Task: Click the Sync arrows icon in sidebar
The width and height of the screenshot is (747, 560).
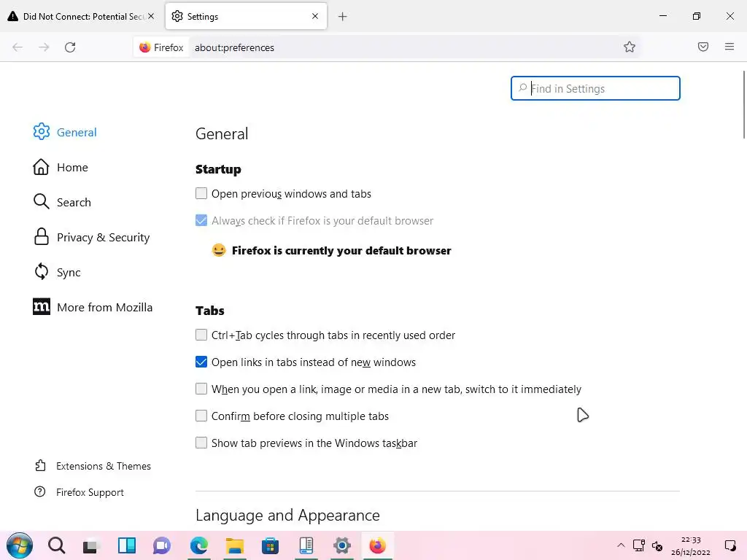Action: [x=42, y=271]
